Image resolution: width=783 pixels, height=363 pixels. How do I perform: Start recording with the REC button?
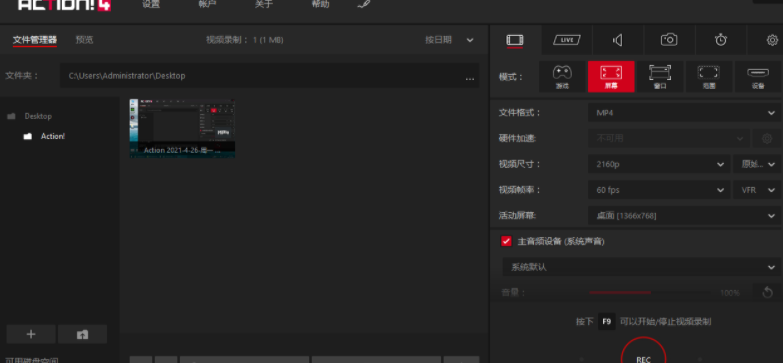tap(643, 351)
